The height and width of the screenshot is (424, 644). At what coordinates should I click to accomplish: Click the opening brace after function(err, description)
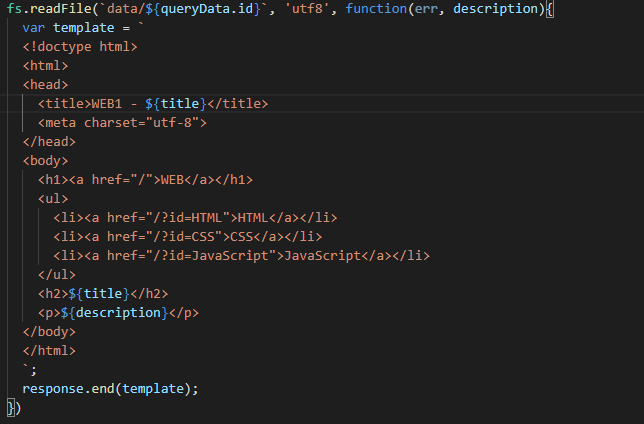pos(550,9)
